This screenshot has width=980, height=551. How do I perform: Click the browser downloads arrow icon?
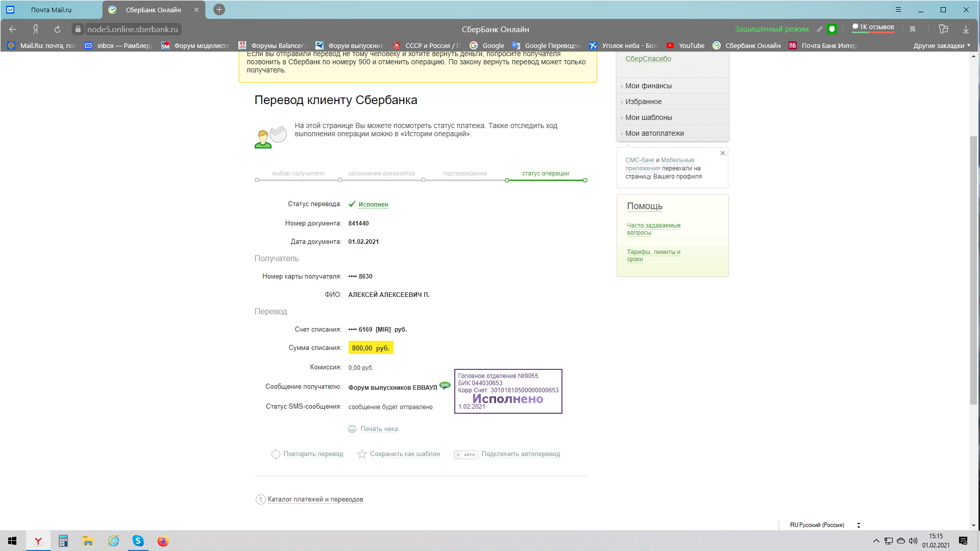click(x=966, y=29)
